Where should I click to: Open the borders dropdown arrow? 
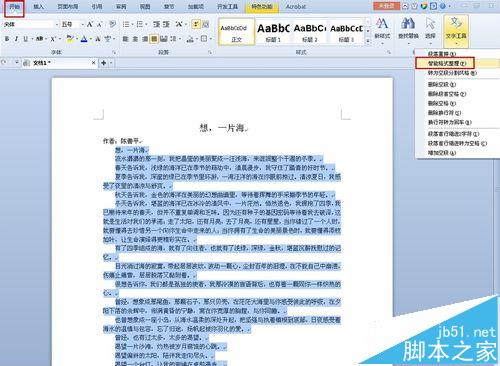(x=210, y=39)
